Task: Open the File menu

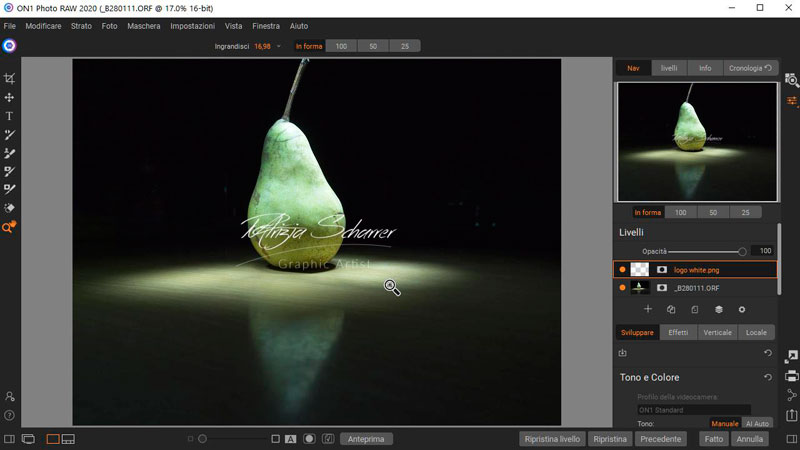Action: (10, 26)
